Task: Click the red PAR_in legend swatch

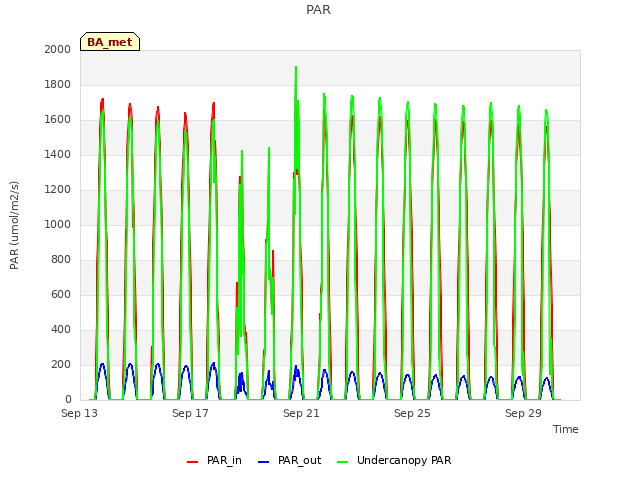Action: coord(192,462)
